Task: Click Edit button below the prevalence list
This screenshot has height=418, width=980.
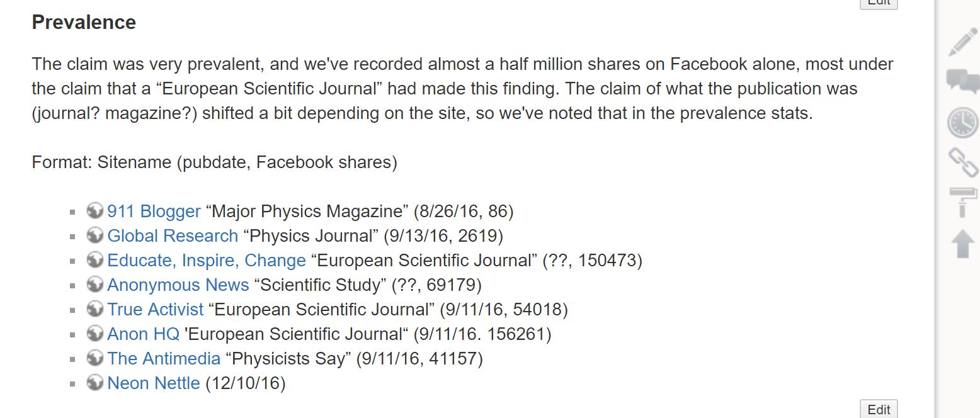Action: click(879, 410)
